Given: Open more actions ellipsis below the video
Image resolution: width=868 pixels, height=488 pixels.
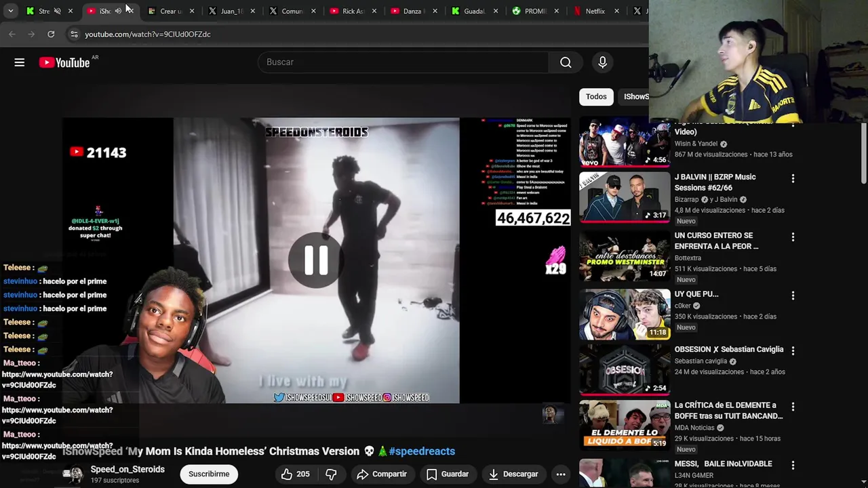Looking at the screenshot, I should tap(561, 474).
